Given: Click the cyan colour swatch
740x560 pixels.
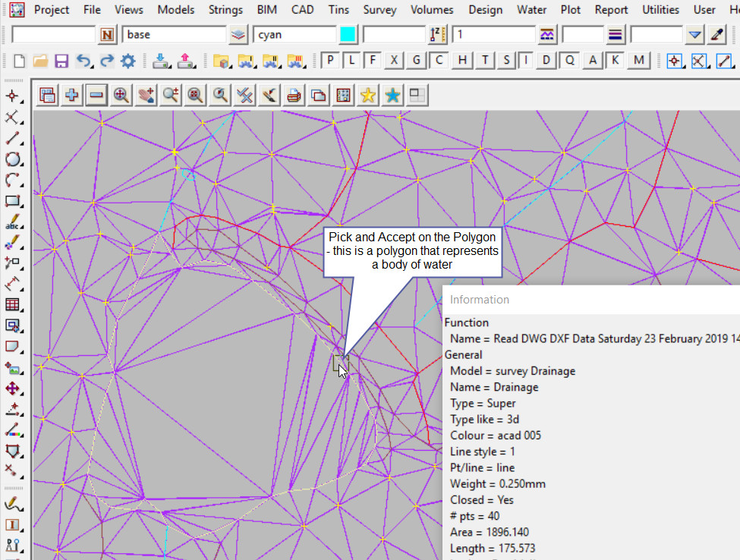Looking at the screenshot, I should 348,35.
